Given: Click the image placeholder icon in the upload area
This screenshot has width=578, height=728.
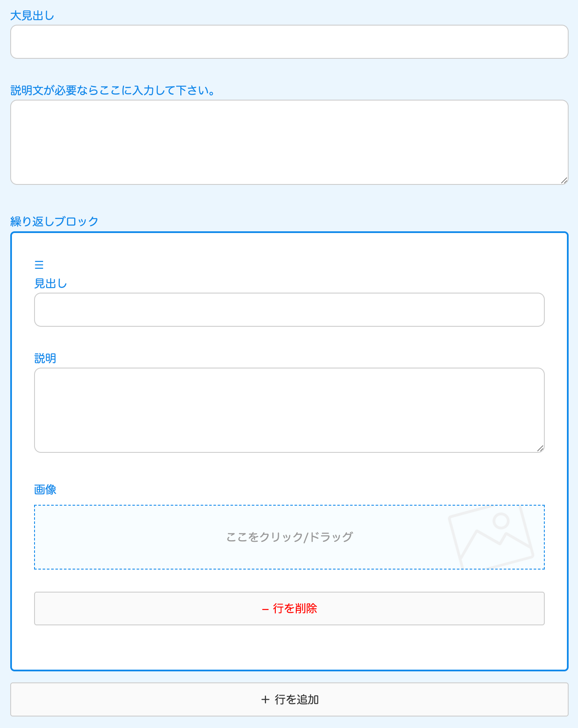Looking at the screenshot, I should coord(491,537).
